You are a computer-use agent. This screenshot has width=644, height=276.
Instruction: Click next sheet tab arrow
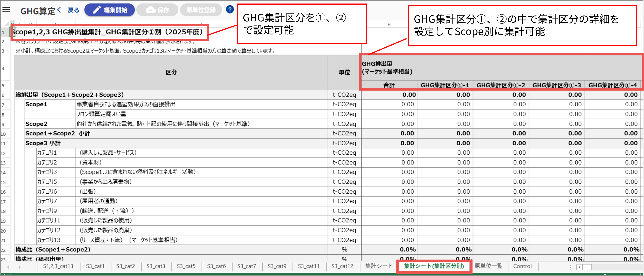(x=20, y=267)
